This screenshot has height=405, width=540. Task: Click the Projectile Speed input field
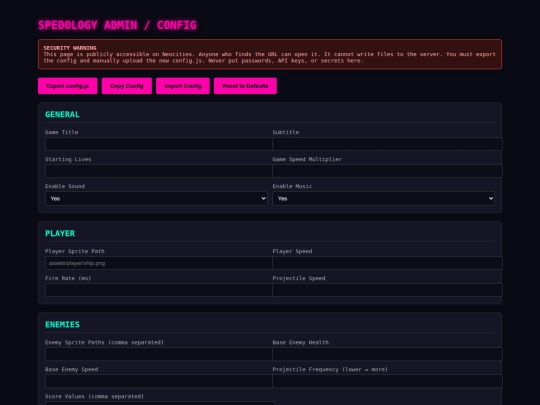(387, 290)
